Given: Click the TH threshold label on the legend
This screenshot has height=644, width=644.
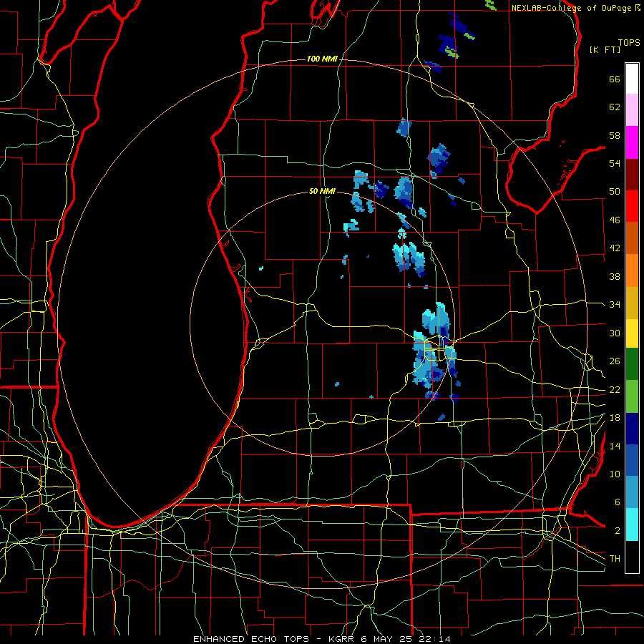Looking at the screenshot, I should [615, 559].
